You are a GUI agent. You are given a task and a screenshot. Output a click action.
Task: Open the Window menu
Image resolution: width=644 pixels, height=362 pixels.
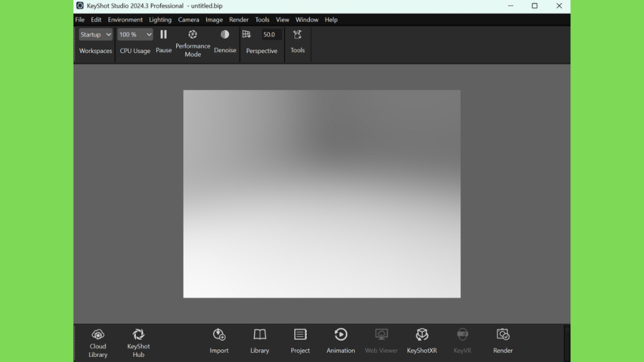point(307,19)
